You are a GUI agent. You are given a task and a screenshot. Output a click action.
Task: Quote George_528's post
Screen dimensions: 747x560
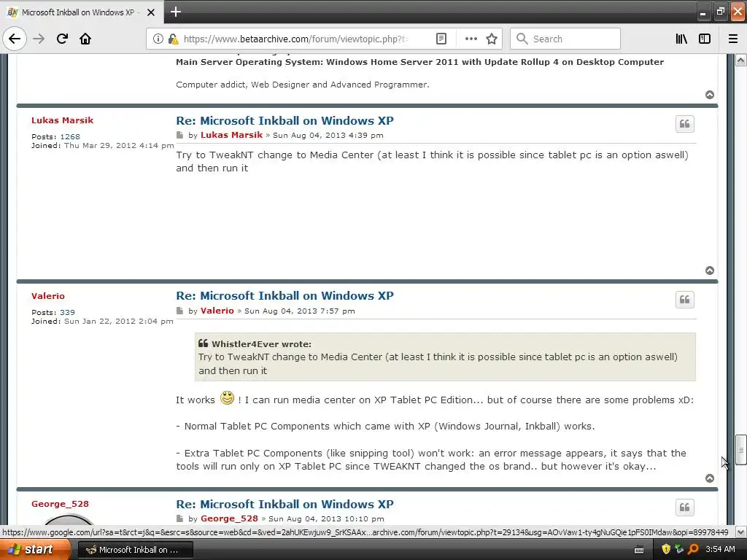tap(684, 507)
